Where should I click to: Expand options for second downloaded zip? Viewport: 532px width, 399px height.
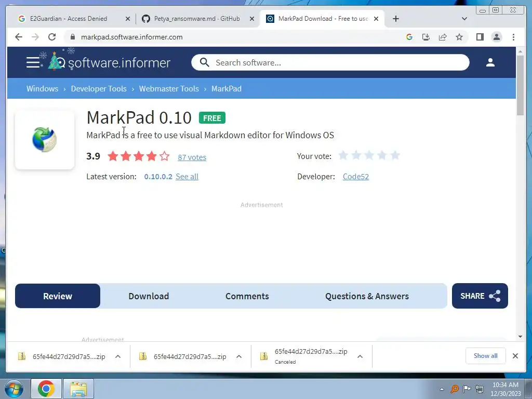coord(239,356)
